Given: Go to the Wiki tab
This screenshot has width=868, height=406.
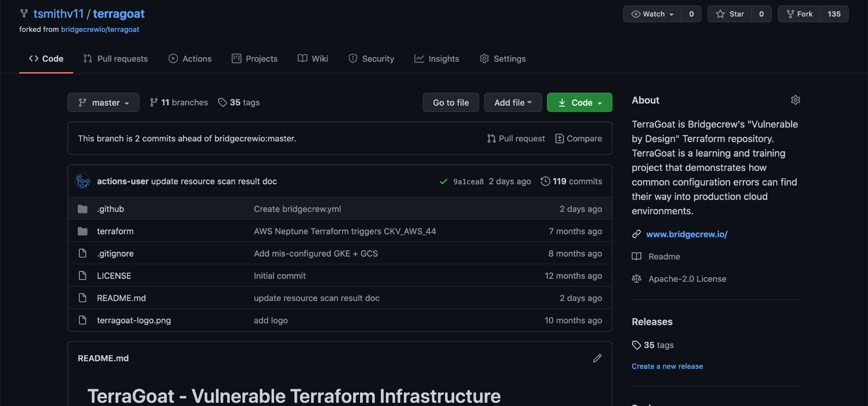Looking at the screenshot, I should click(x=313, y=59).
